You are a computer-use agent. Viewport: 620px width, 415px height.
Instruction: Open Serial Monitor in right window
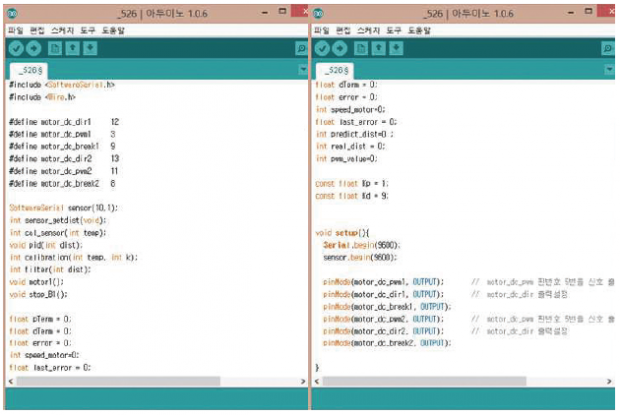(x=608, y=49)
